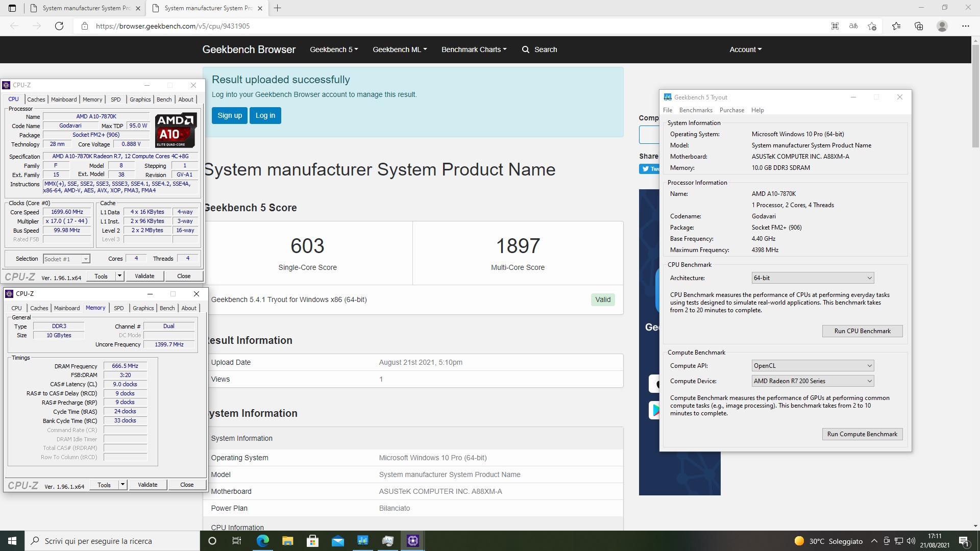The height and width of the screenshot is (551, 980).
Task: Click Run CPU Benchmark button
Action: click(862, 331)
